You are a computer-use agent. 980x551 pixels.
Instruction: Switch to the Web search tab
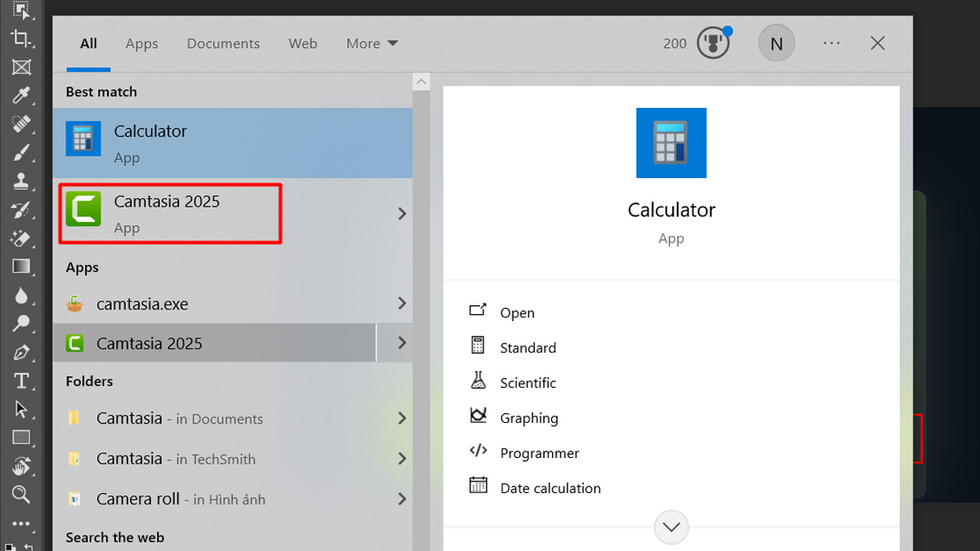coord(302,44)
